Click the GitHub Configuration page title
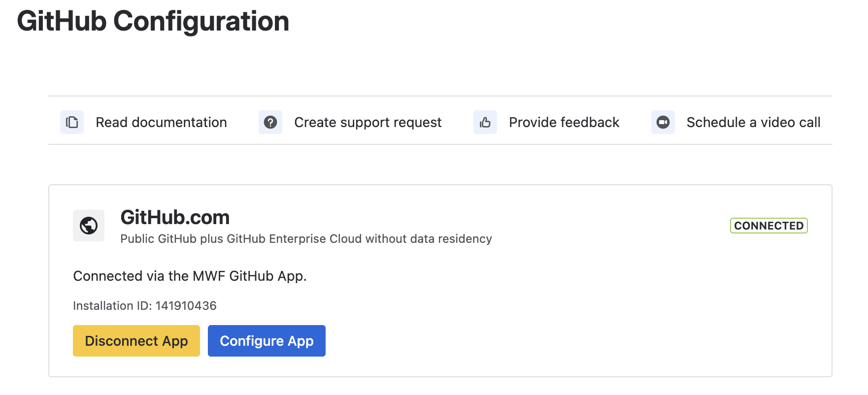 (153, 22)
